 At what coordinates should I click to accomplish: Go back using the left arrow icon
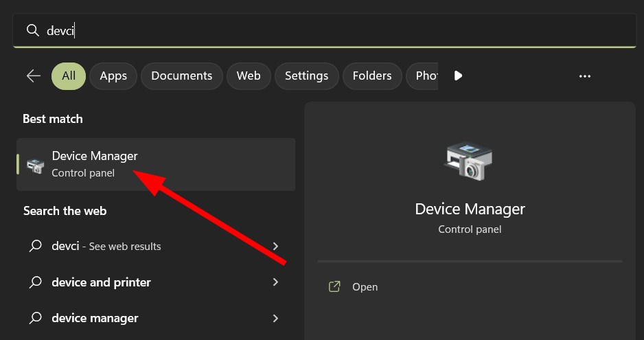coord(33,76)
